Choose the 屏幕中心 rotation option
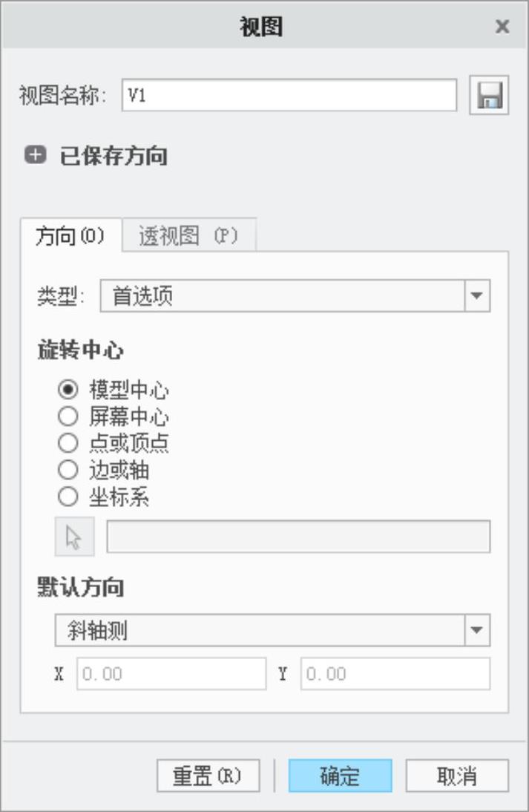The image size is (529, 812). tap(68, 416)
